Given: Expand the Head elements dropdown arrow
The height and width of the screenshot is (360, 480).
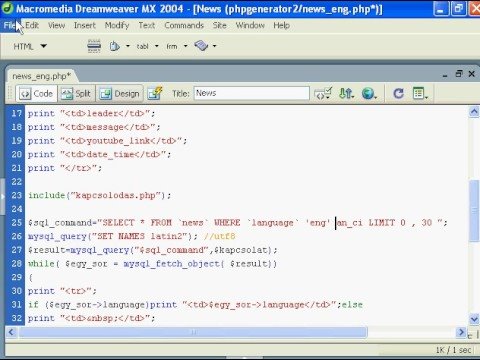Looking at the screenshot, I should [x=128, y=46].
